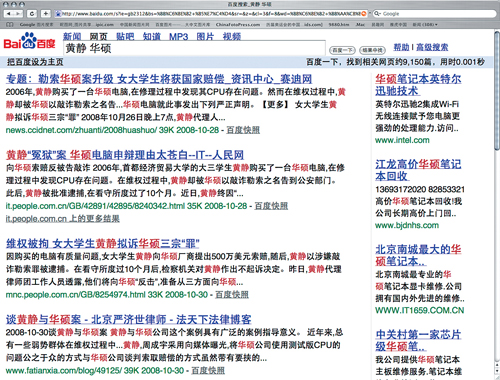Click the 百度一下 search button

pos(342,50)
